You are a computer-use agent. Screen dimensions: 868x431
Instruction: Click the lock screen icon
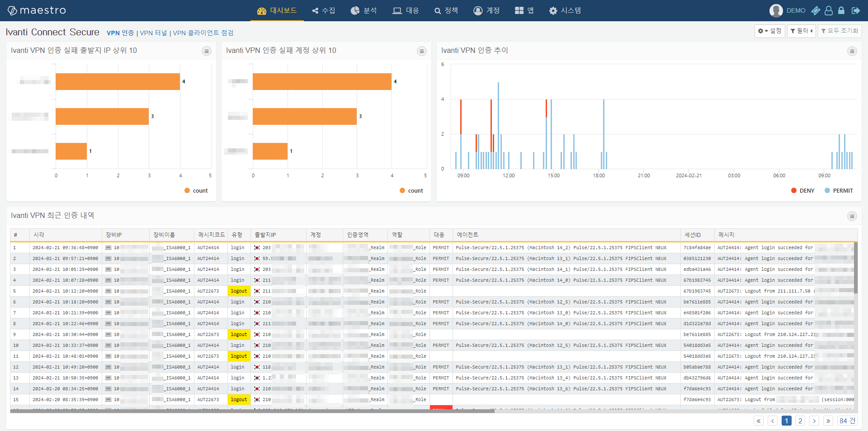coord(841,10)
